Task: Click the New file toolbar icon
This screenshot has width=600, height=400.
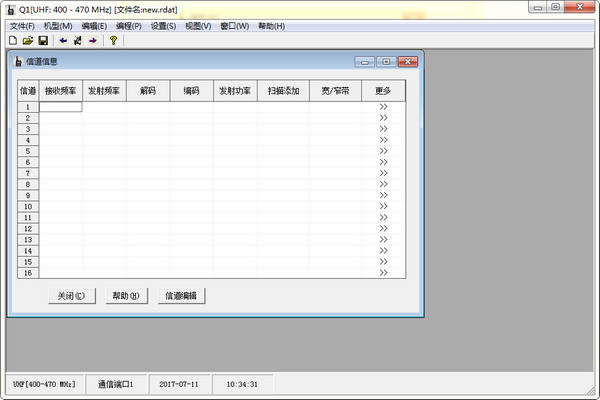Action: [x=13, y=40]
